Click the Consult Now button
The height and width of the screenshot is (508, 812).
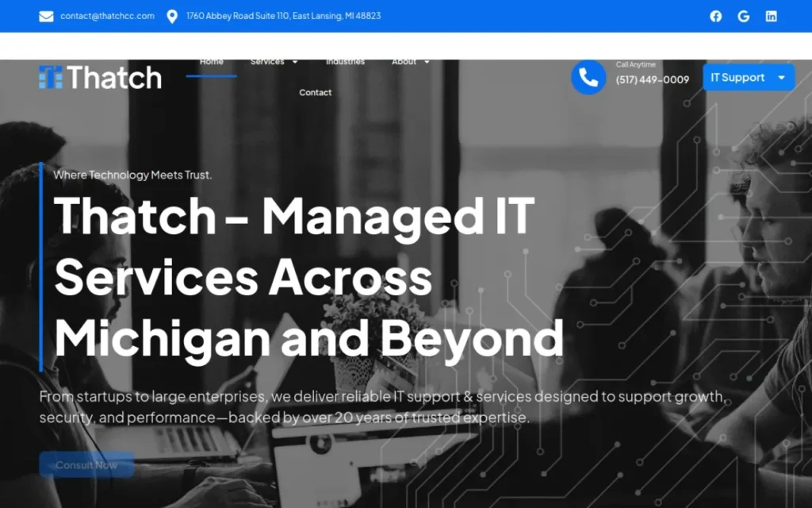point(86,465)
